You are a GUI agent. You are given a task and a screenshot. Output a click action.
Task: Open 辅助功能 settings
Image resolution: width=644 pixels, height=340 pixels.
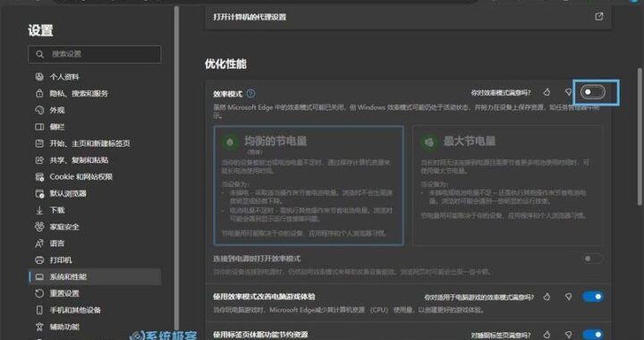tap(95, 327)
